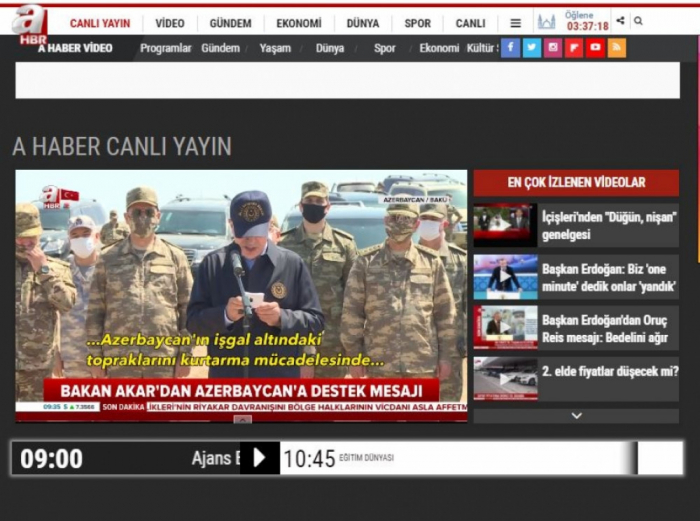This screenshot has width=700, height=521.
Task: Open Ekonomi in video submenu
Action: pyautogui.click(x=439, y=48)
